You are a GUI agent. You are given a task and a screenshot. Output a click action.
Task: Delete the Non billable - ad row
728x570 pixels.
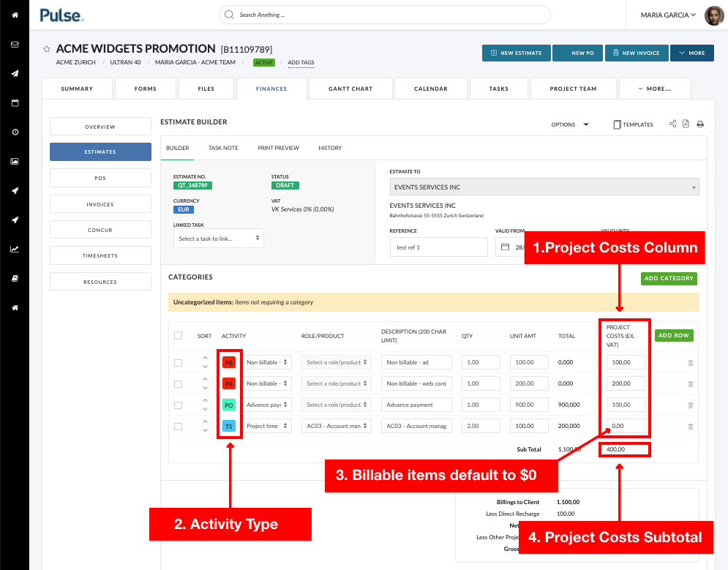click(691, 363)
